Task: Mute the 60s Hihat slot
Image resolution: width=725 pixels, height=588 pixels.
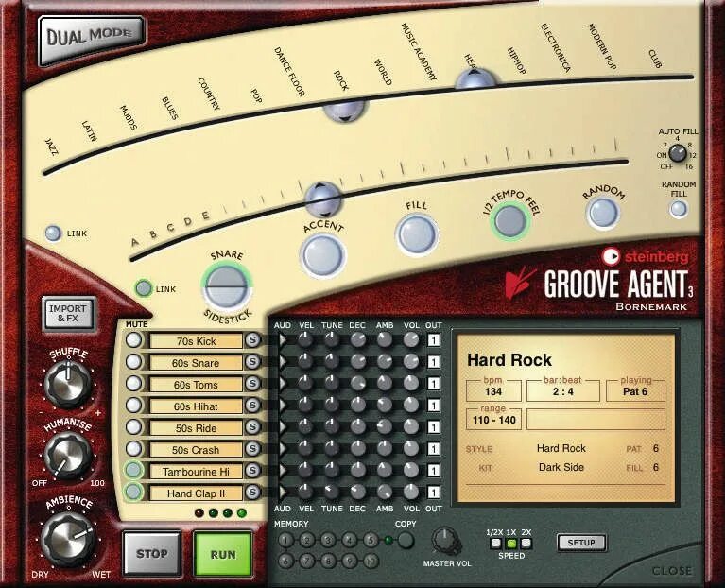Action: tap(134, 406)
